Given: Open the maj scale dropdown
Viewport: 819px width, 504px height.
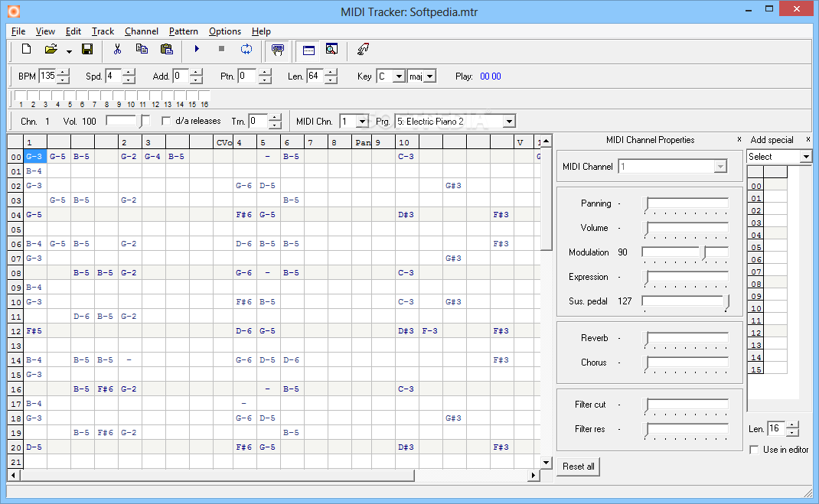Looking at the screenshot, I should [x=429, y=76].
